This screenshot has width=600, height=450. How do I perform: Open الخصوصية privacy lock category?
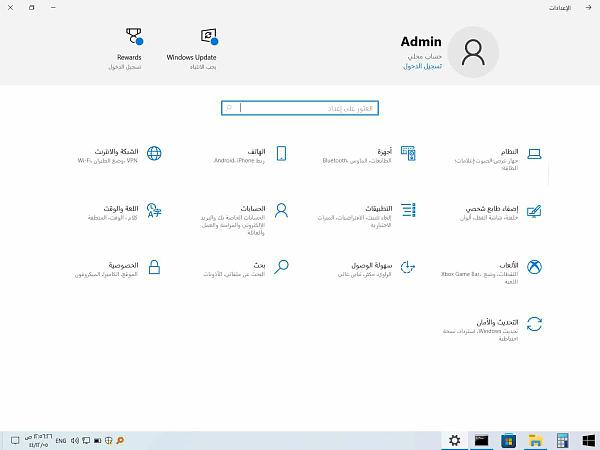(118, 269)
